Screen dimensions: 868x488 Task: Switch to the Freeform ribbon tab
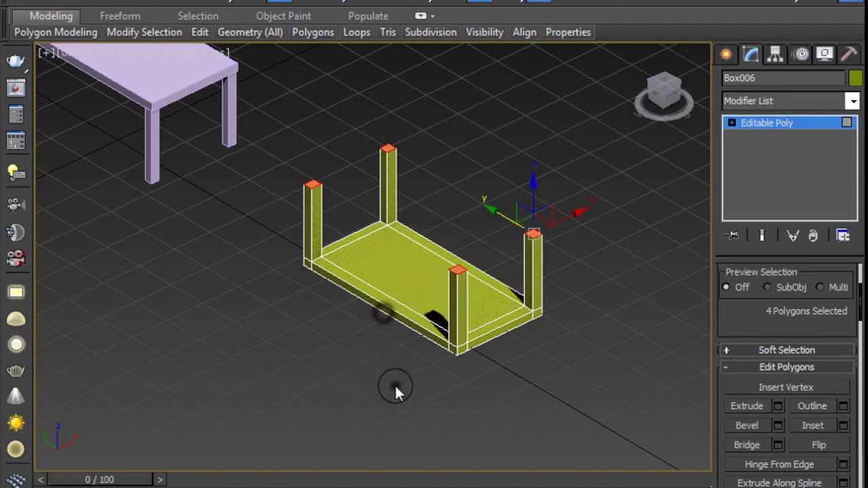[120, 16]
